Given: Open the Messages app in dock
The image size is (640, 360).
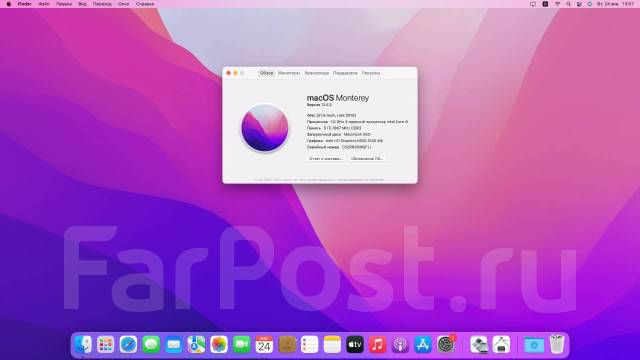Looking at the screenshot, I should (x=151, y=344).
